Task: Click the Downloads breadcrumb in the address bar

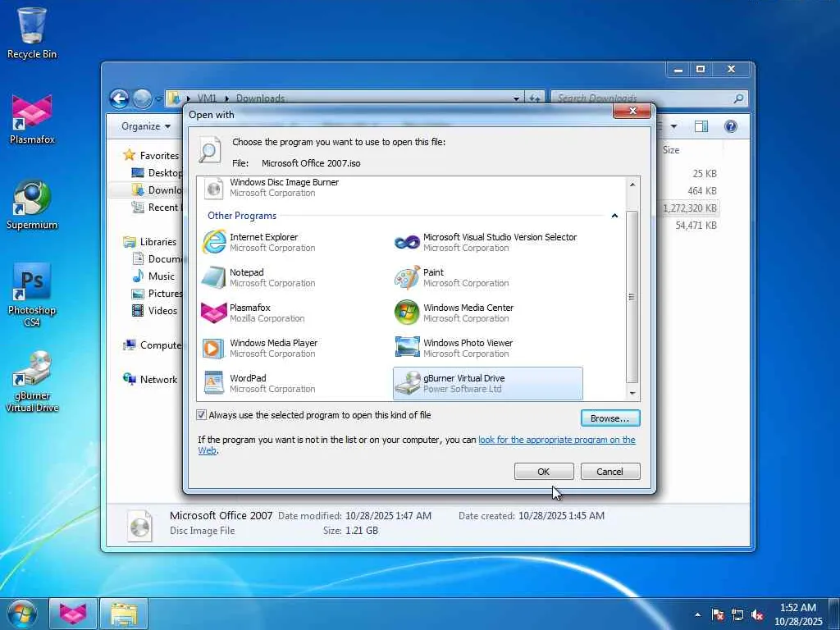Action: click(x=260, y=98)
